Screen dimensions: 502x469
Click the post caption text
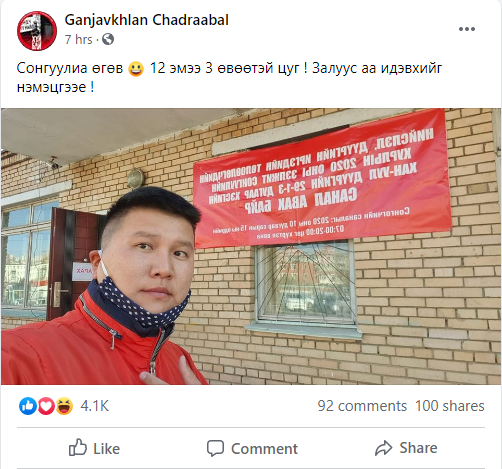[229, 78]
